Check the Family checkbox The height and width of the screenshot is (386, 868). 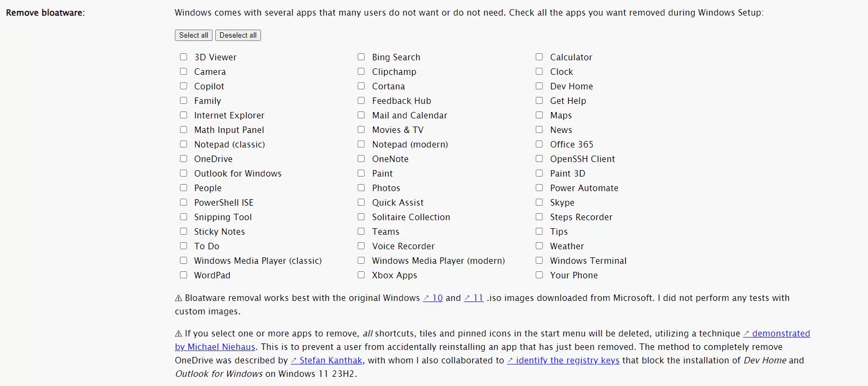(x=184, y=100)
